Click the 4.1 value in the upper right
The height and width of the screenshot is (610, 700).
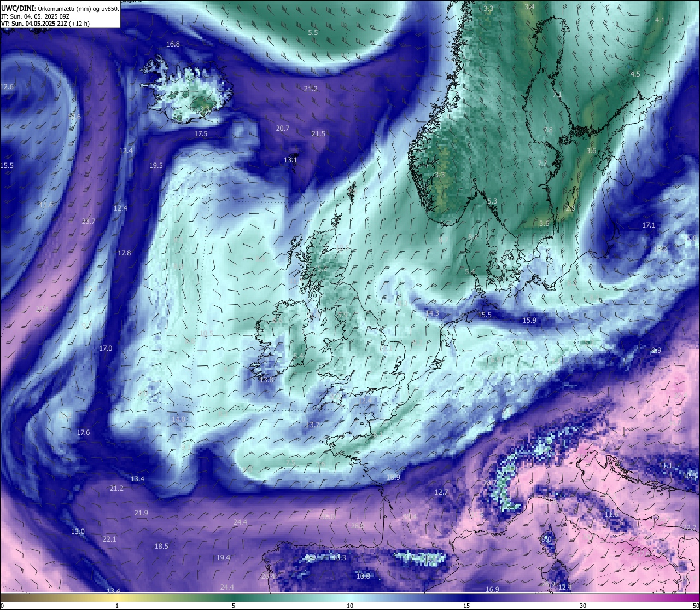click(660, 20)
